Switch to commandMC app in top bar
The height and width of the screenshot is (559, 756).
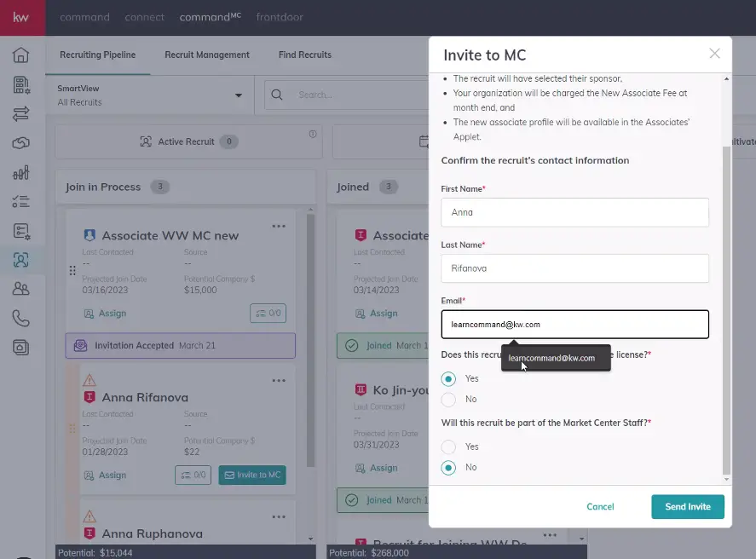click(211, 17)
